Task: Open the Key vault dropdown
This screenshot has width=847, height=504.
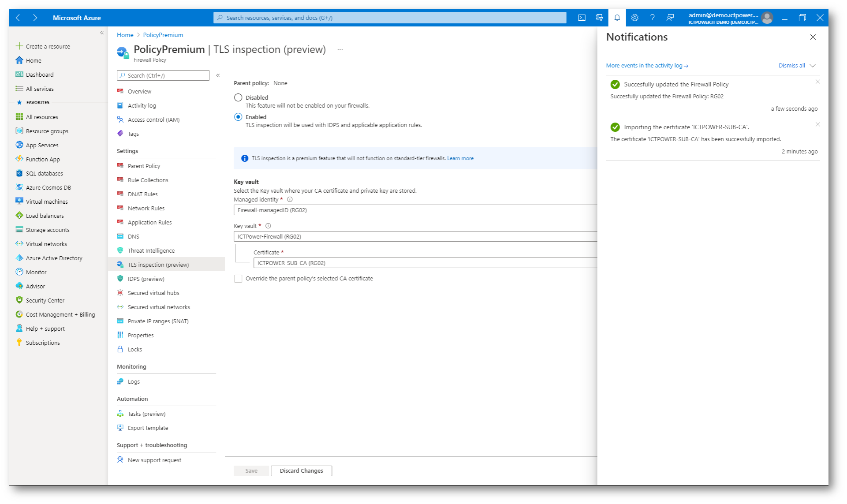Action: click(x=415, y=236)
